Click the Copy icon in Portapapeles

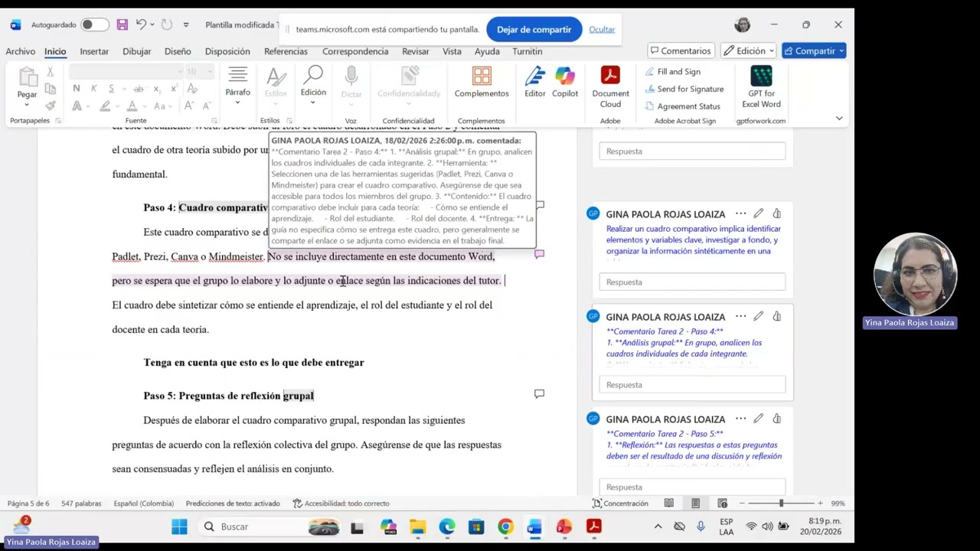[50, 89]
